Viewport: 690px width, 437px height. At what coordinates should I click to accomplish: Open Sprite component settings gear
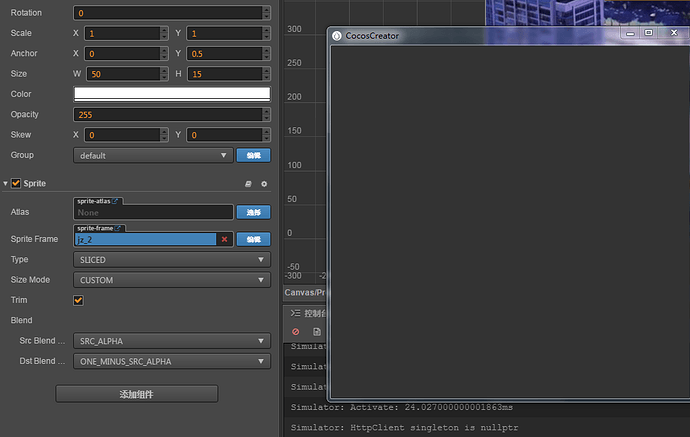pos(264,184)
